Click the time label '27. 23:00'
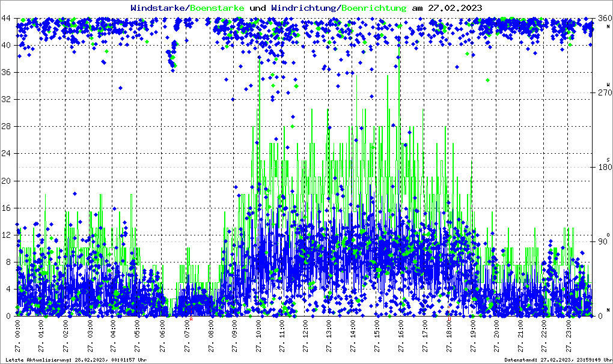613x364 pixels. click(x=569, y=336)
